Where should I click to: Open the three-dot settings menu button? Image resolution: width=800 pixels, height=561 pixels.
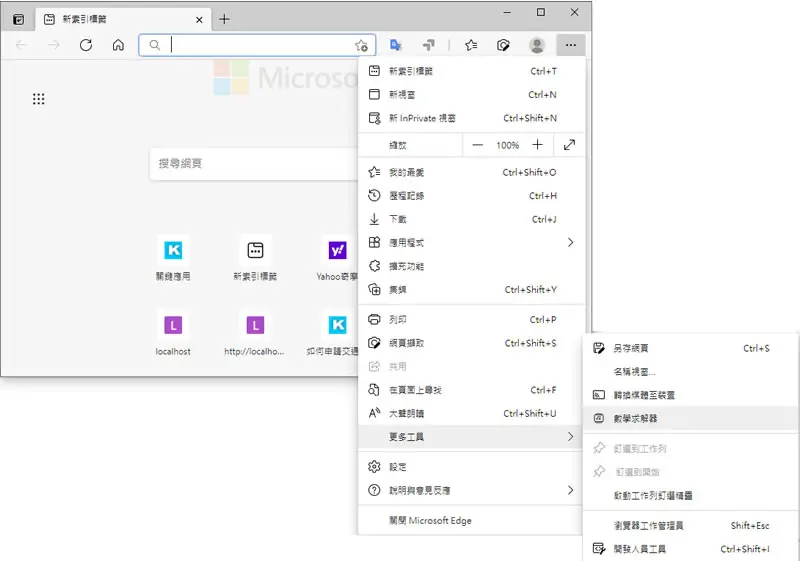(x=570, y=45)
